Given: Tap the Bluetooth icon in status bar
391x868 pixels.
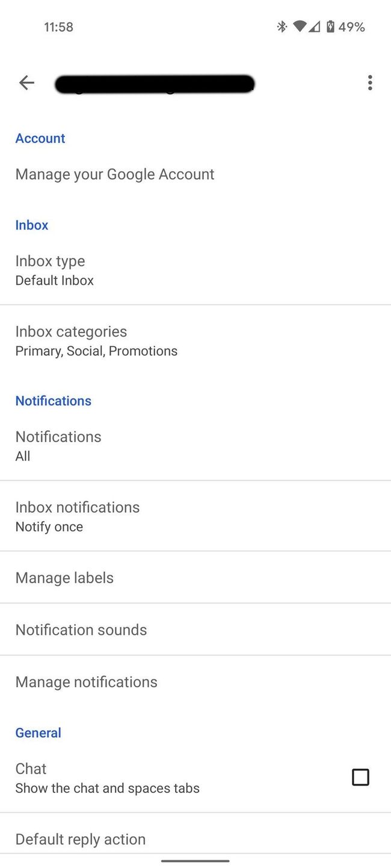Looking at the screenshot, I should 280,26.
